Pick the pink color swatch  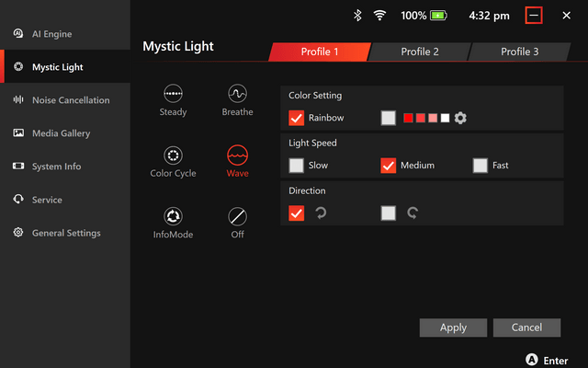[433, 118]
